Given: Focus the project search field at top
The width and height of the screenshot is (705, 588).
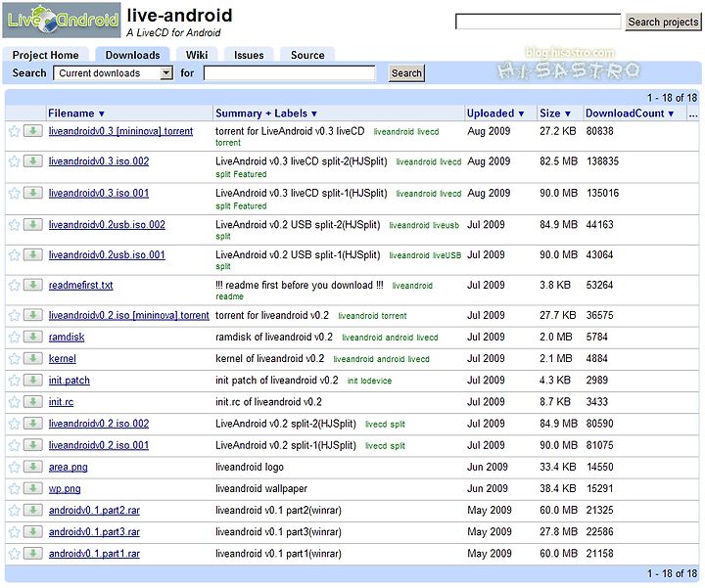Looking at the screenshot, I should tap(539, 22).
